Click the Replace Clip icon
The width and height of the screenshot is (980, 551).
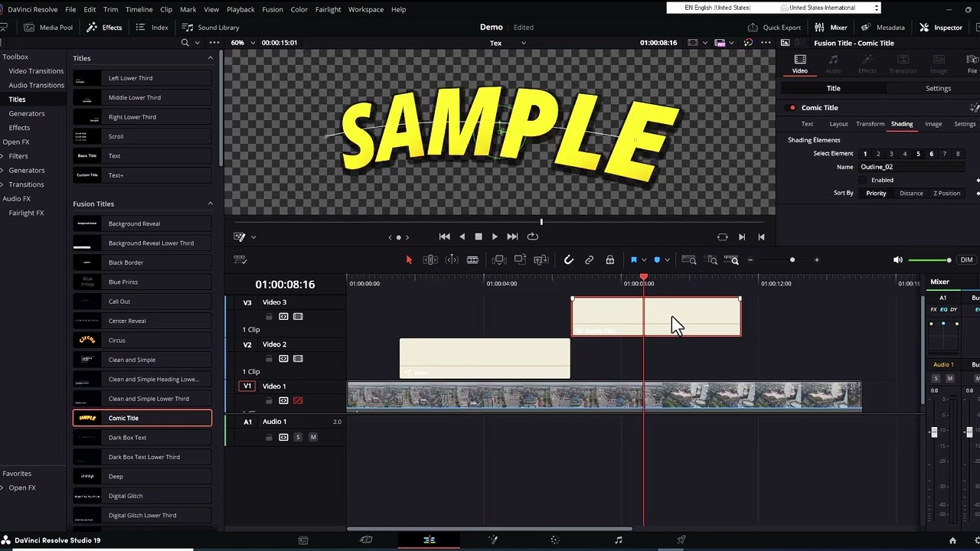click(541, 260)
